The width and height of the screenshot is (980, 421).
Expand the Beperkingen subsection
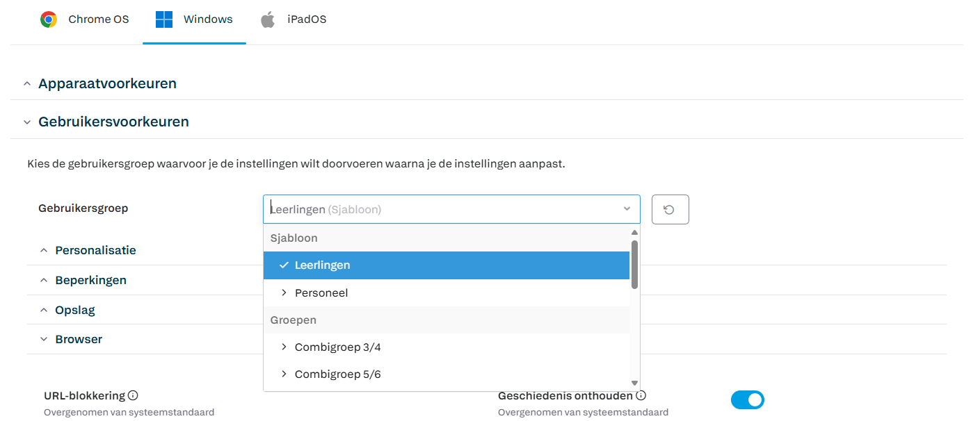click(x=44, y=281)
